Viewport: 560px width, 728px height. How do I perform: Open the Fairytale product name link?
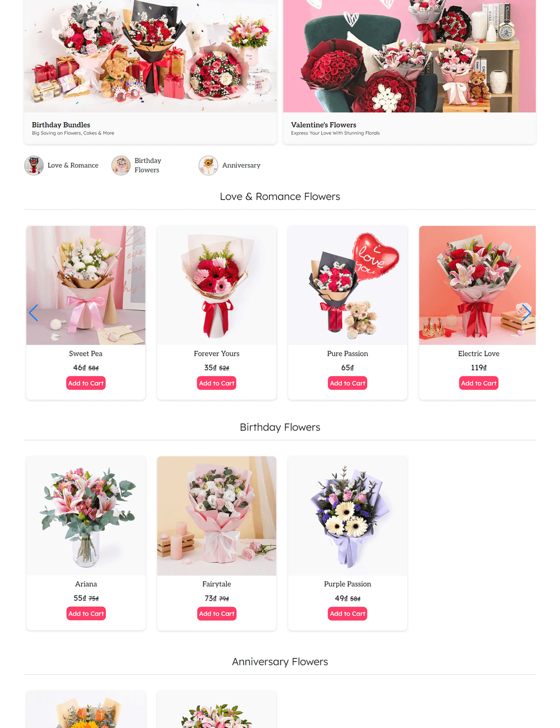point(217,584)
